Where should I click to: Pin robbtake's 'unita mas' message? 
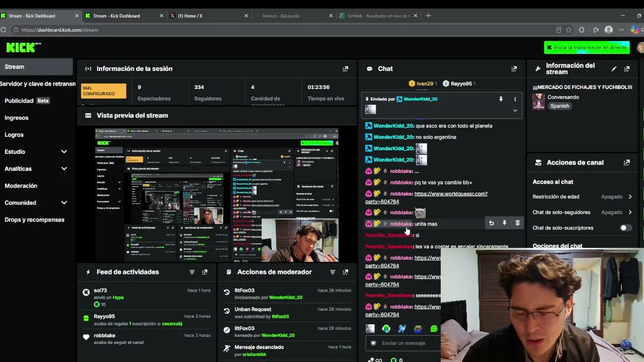tap(504, 223)
